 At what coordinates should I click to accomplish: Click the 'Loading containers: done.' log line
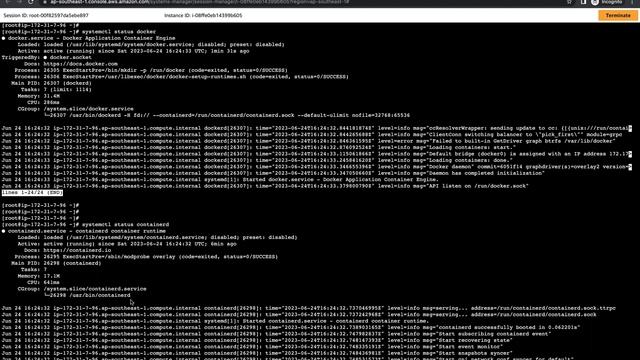coord(257,160)
